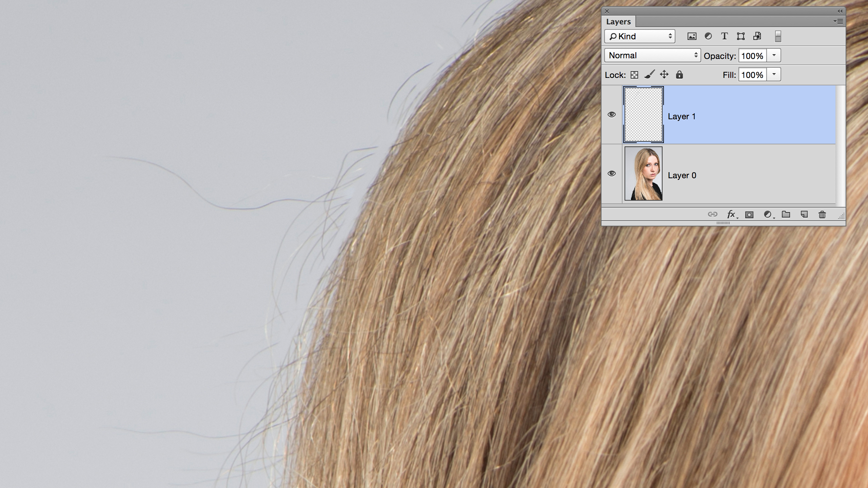This screenshot has height=488, width=868.
Task: Select the Layer 0 name
Action: click(682, 176)
